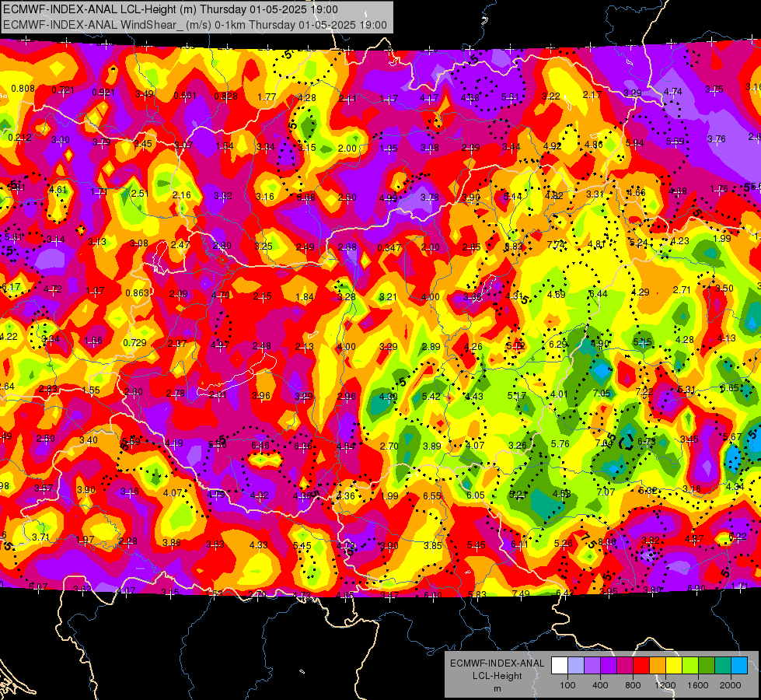Click the wind shear value 3.25
761x700 pixels.
(264, 247)
